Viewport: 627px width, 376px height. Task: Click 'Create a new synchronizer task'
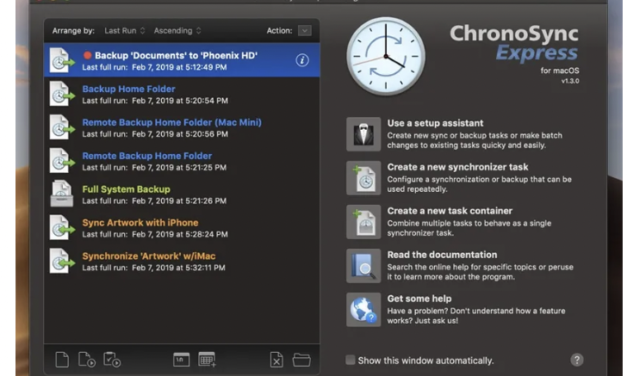[x=457, y=167]
